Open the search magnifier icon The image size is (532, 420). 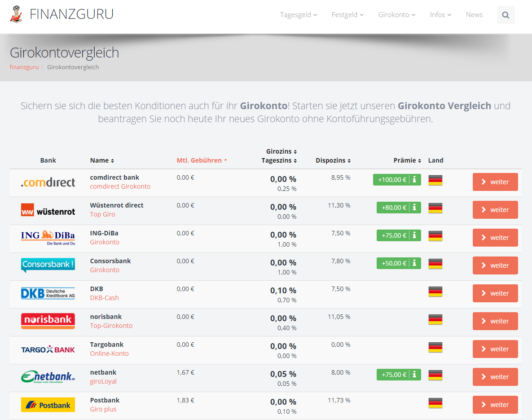pos(506,15)
